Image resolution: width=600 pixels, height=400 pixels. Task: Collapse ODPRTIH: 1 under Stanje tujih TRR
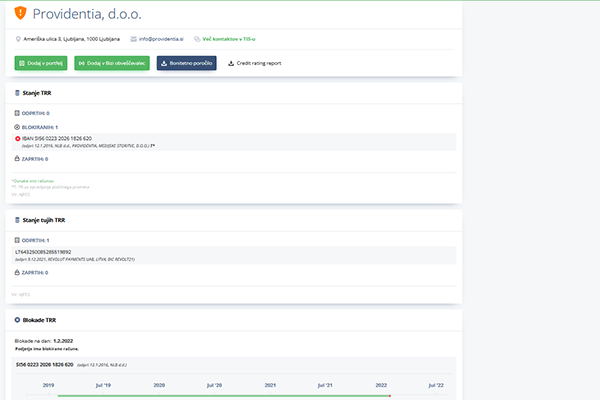pyautogui.click(x=35, y=240)
